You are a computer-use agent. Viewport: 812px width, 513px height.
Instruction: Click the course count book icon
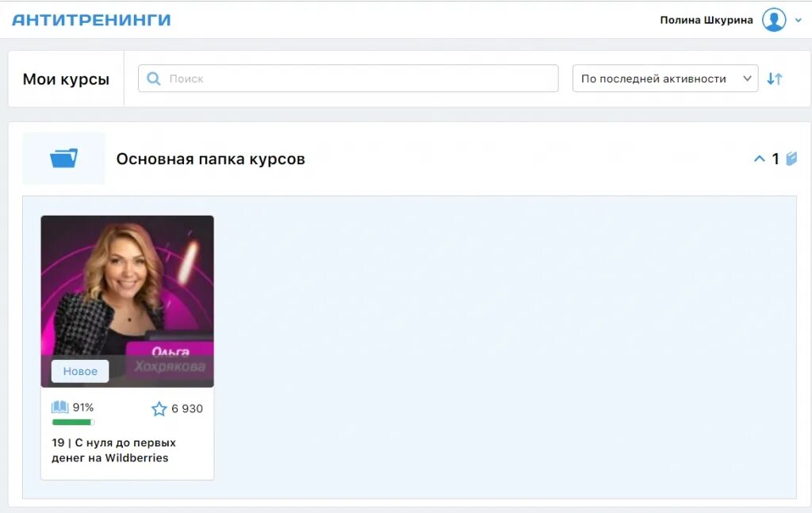[791, 159]
